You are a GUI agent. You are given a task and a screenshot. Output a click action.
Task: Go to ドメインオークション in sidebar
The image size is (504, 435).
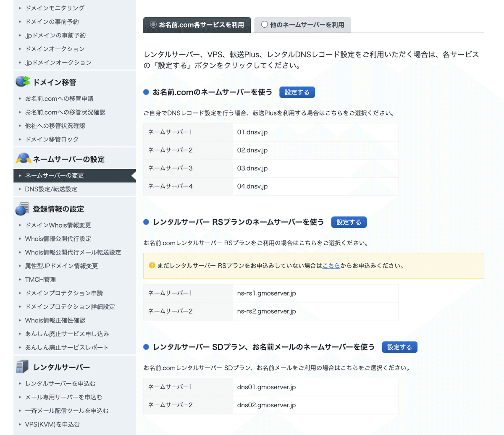(x=55, y=49)
